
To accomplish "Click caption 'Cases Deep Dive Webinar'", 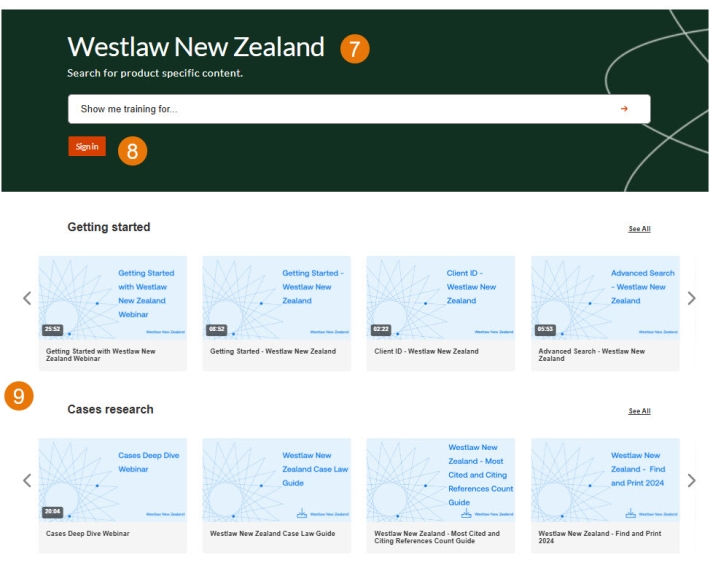I will click(x=87, y=534).
